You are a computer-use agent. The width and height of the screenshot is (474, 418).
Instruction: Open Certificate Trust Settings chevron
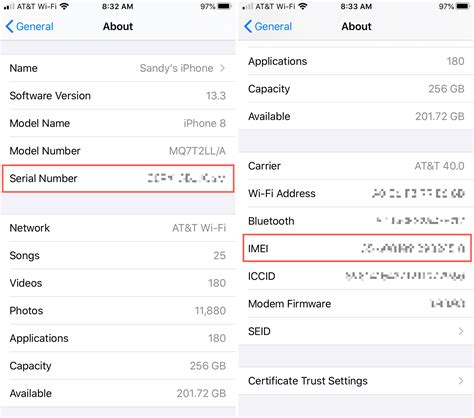pyautogui.click(x=461, y=381)
